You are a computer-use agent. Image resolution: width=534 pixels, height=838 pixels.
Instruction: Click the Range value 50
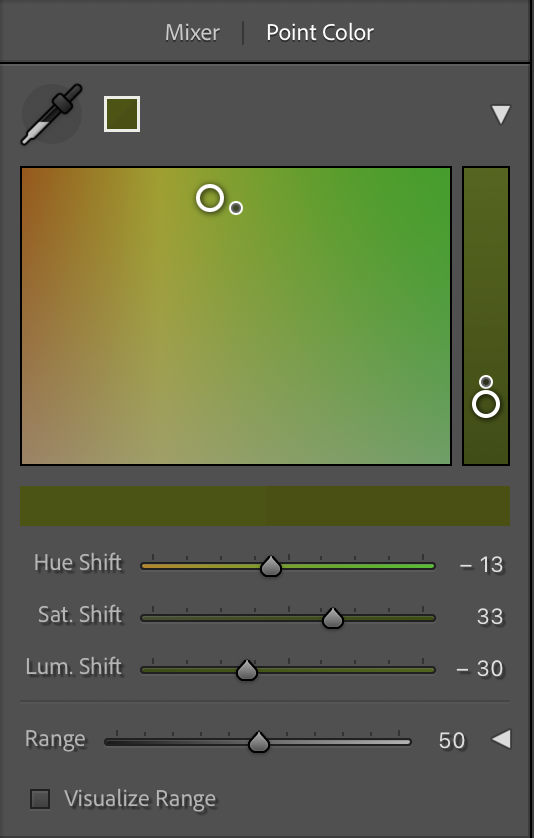tap(452, 741)
